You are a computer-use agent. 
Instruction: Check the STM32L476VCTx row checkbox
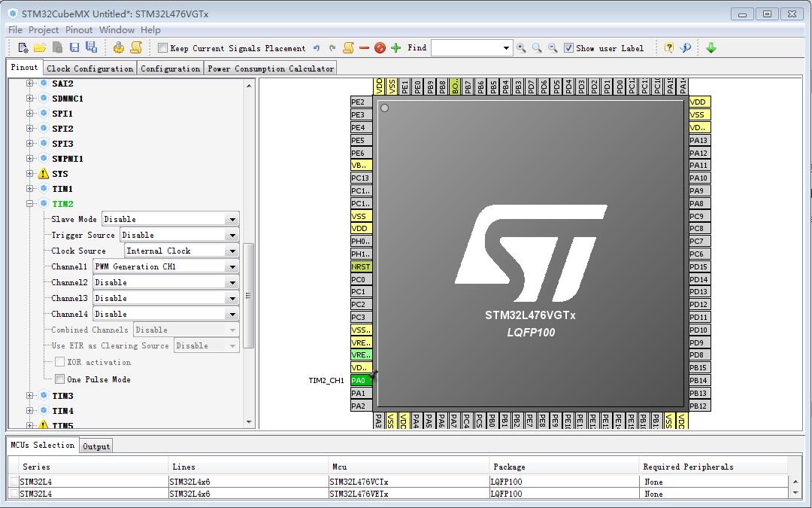(14, 482)
